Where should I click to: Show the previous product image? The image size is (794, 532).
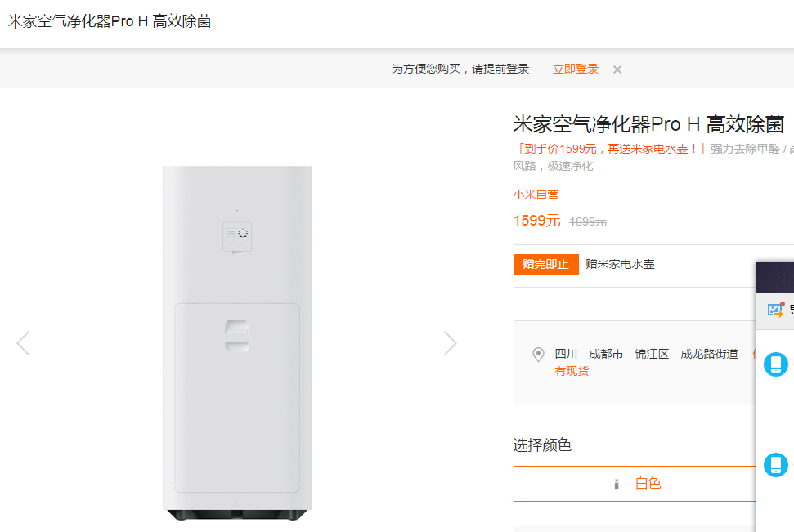pos(23,343)
